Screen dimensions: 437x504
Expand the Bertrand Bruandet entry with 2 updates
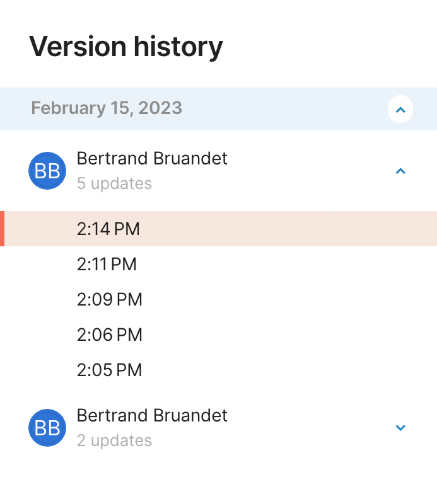[x=400, y=428]
